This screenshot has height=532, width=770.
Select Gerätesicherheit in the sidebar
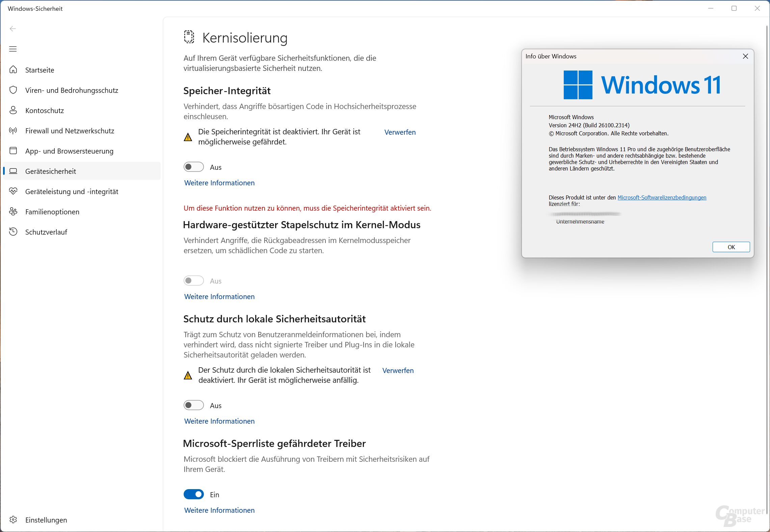[51, 171]
